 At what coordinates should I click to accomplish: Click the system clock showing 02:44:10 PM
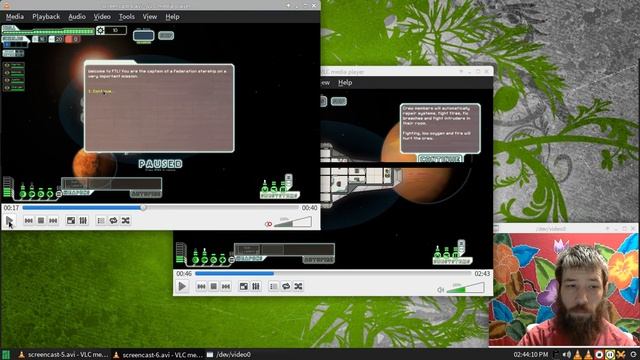[531, 355]
